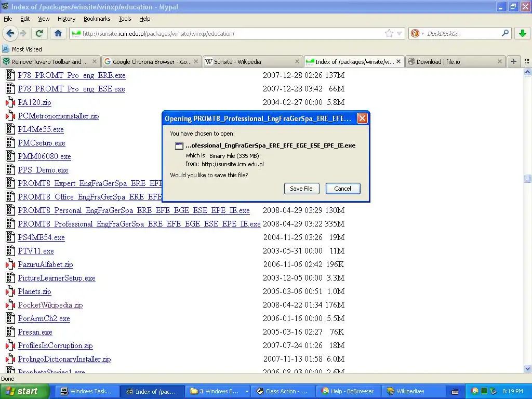532x399 pixels.
Task: Open the Tools menu
Action: tap(125, 19)
